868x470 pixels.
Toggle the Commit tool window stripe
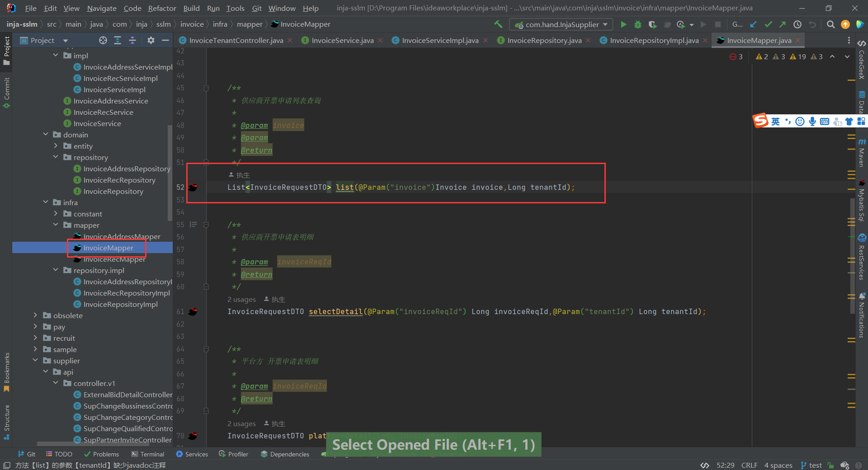[6, 92]
